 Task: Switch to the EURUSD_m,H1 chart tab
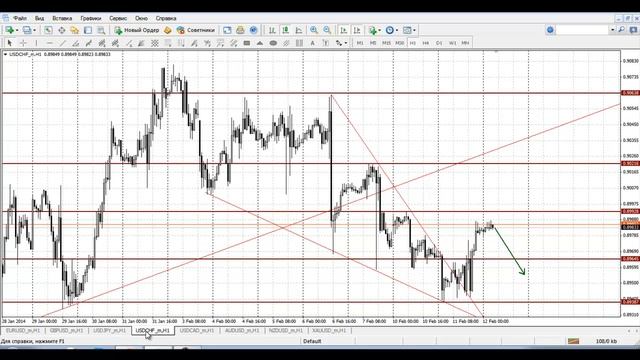tap(23, 331)
